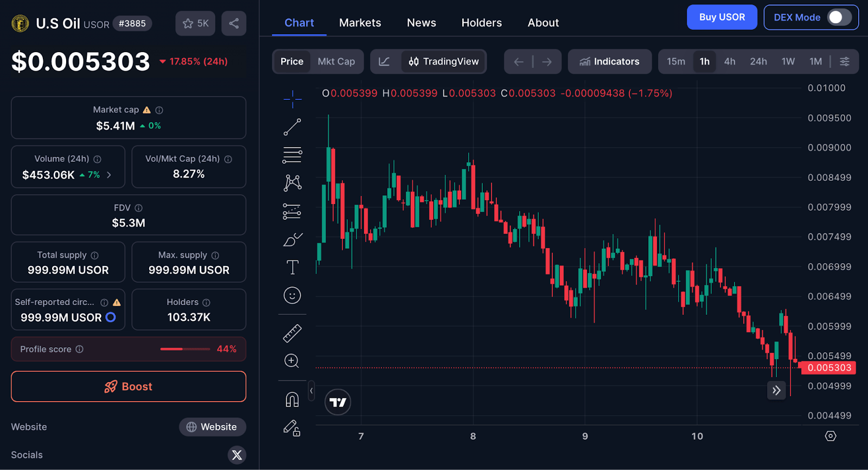Select the ruler measure tool

point(292,333)
